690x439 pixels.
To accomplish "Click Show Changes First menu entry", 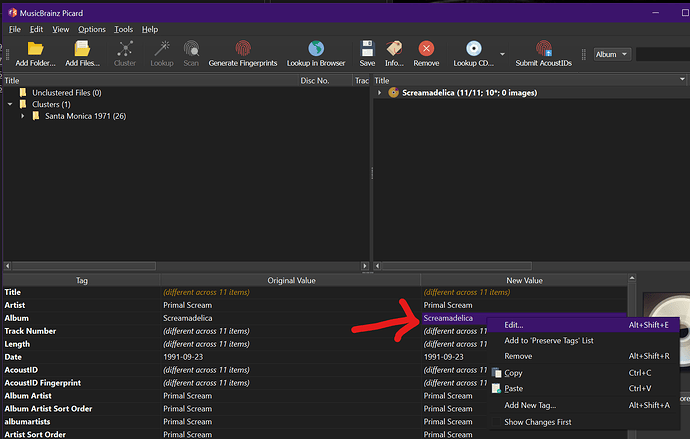I will click(540, 422).
